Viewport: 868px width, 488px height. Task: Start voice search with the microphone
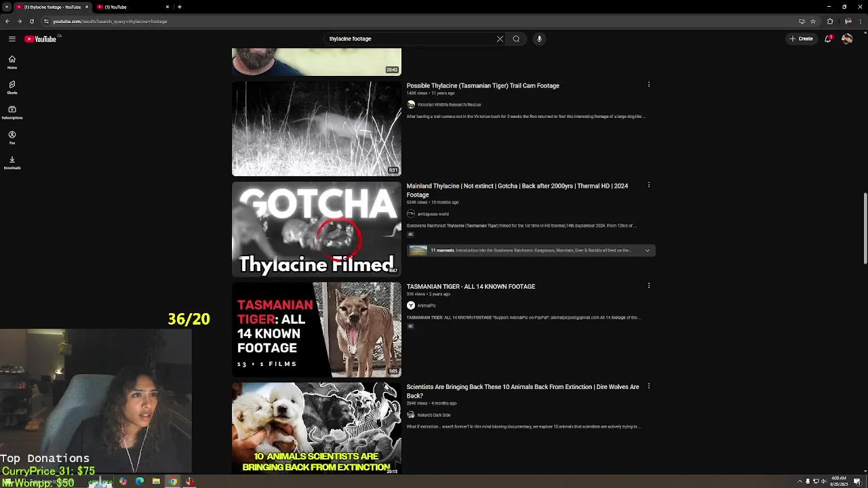coord(539,39)
